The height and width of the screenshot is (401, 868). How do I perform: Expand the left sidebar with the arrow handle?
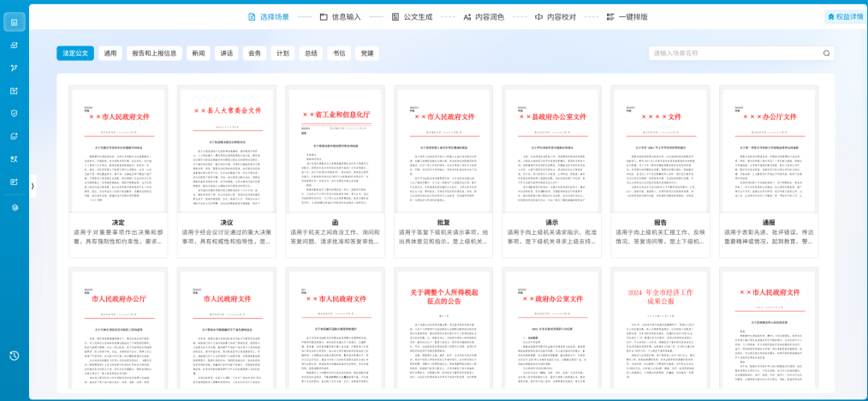[x=33, y=186]
